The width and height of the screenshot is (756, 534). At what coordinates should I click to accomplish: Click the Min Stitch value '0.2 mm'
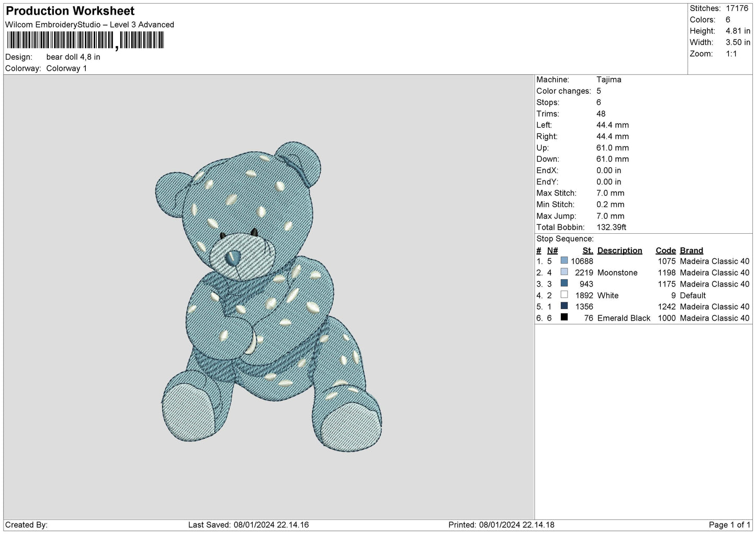611,204
